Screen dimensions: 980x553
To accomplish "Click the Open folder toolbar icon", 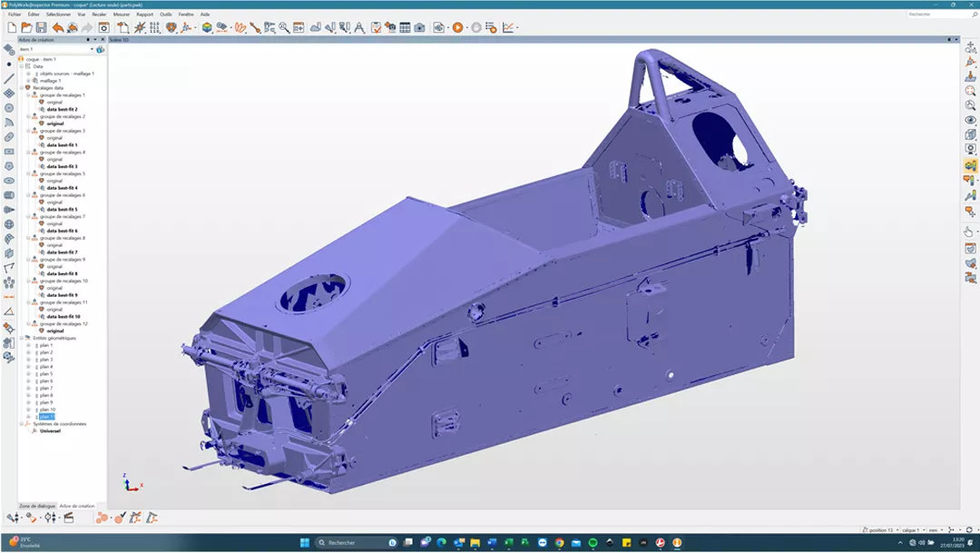I will [26, 28].
